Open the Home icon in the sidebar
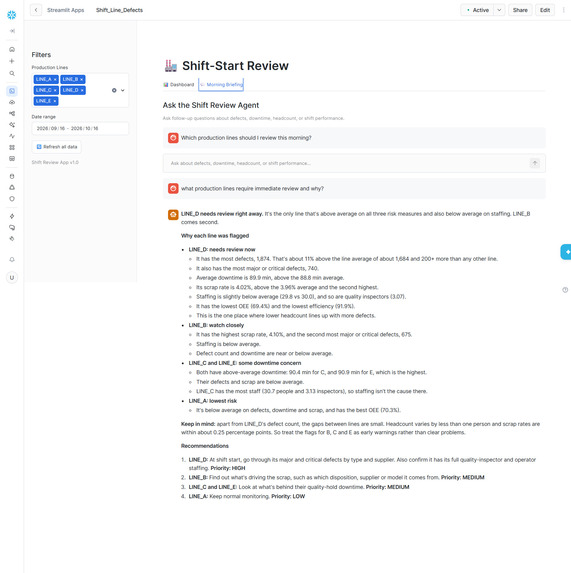 pos(12,49)
